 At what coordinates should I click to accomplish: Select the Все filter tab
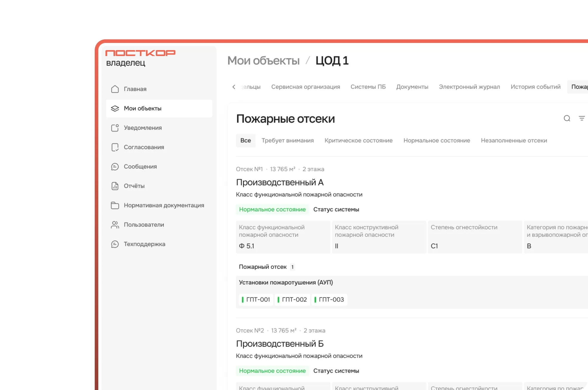point(246,140)
